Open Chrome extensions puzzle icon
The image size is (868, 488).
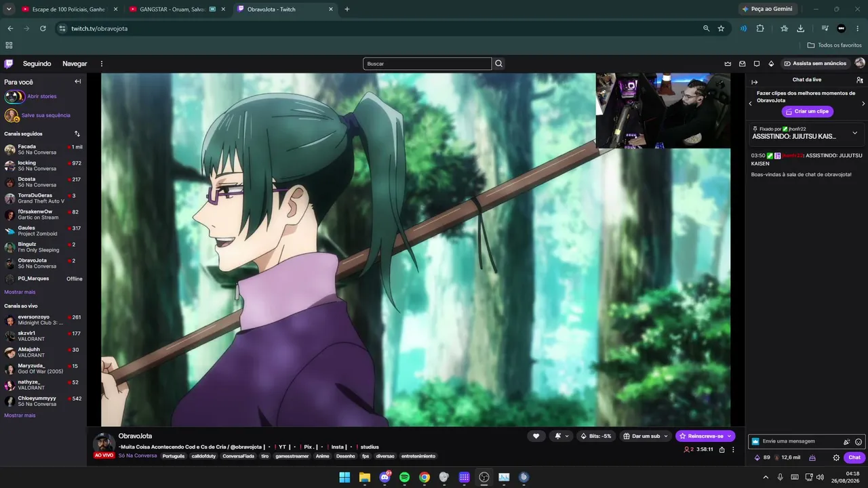(x=760, y=28)
